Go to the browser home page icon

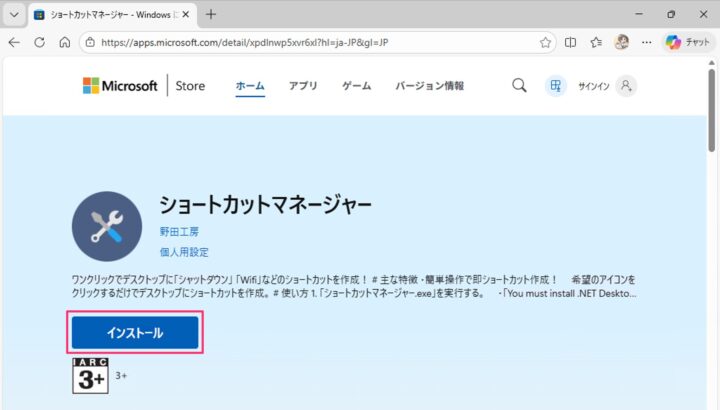click(x=64, y=42)
